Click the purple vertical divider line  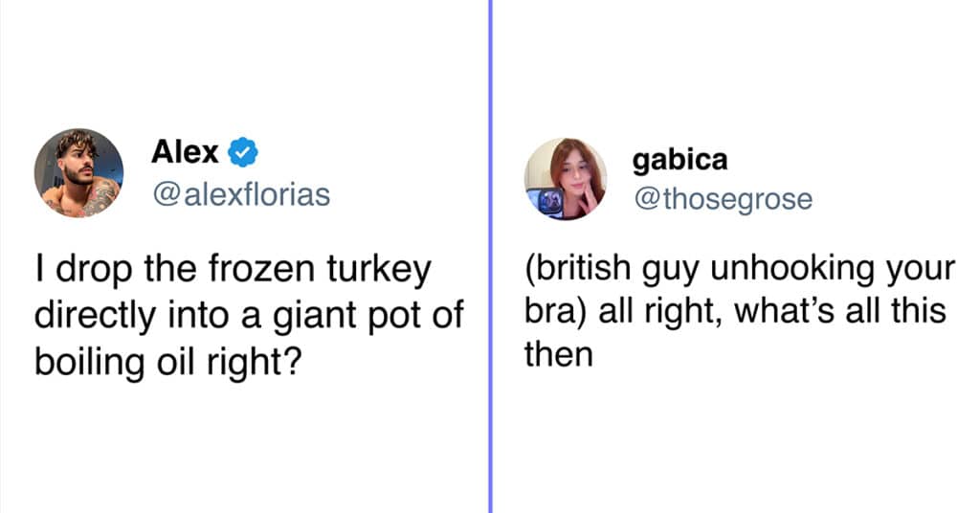tap(491, 256)
